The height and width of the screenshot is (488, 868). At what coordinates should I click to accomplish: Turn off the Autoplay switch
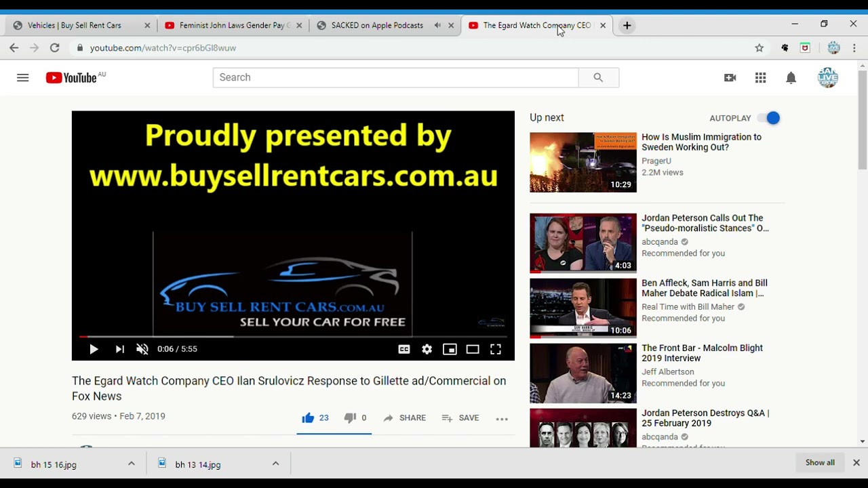tap(769, 118)
